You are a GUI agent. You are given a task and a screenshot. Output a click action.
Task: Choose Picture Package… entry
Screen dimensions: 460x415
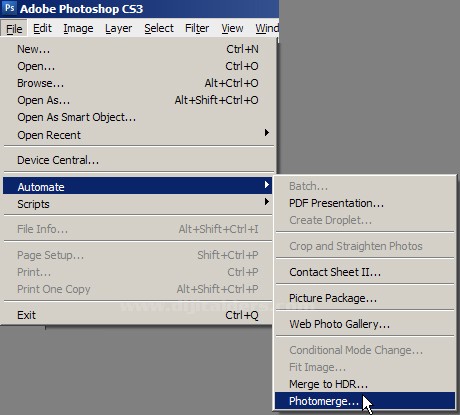click(365, 298)
